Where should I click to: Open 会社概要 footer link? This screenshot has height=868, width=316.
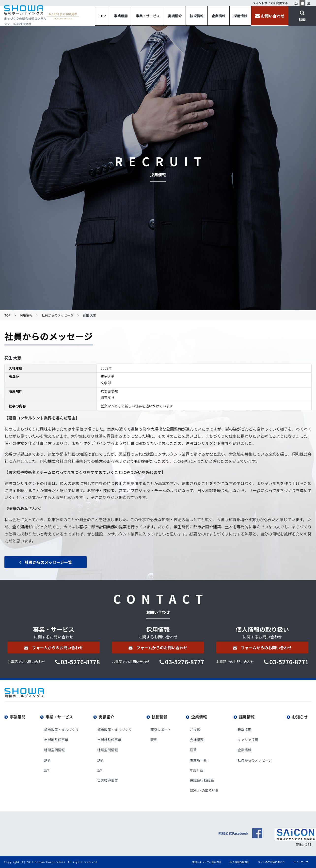(x=197, y=740)
